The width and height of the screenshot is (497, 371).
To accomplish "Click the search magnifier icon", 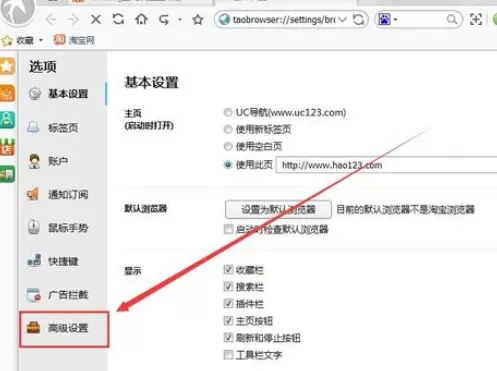I will click(452, 20).
